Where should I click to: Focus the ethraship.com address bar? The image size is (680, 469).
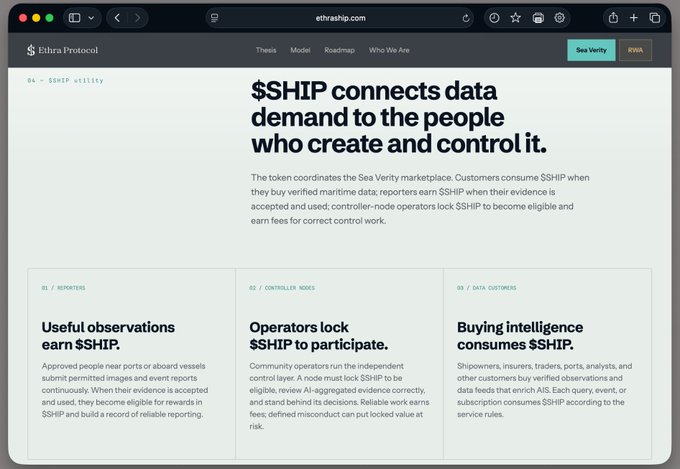340,18
